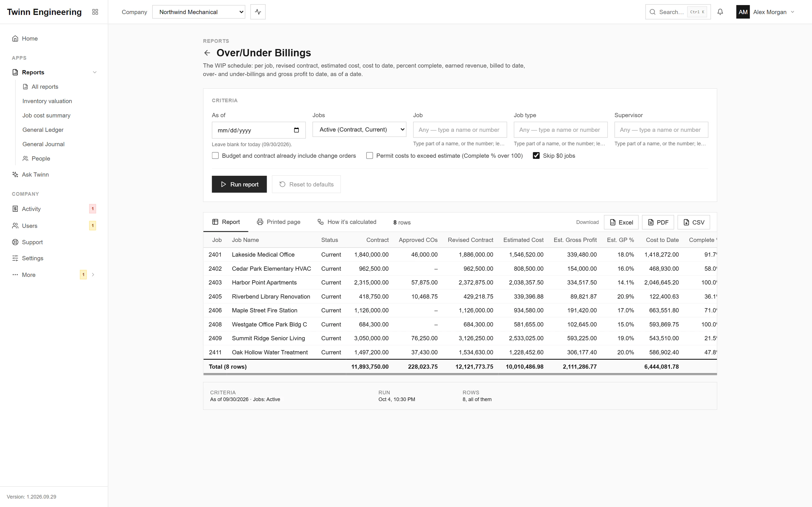The height and width of the screenshot is (507, 812).
Task: Switch to How it's calculated tab
Action: coord(347,222)
